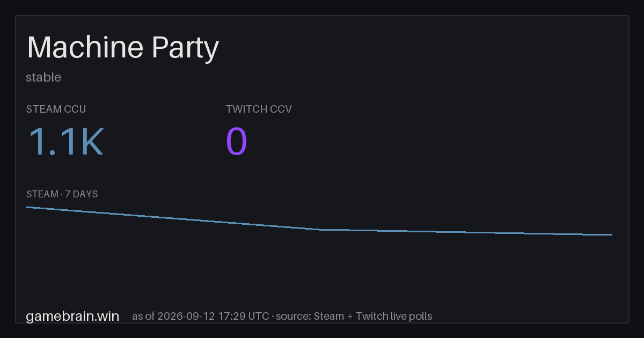The image size is (644, 338).
Task: Click where the chart line flattens out
Action: coord(321,230)
